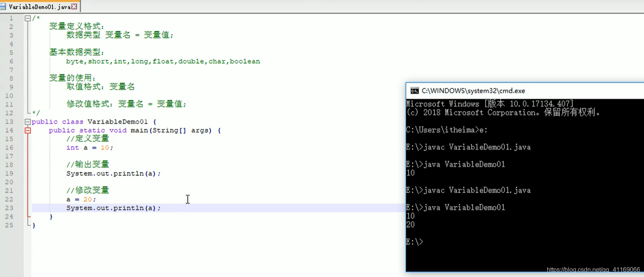Click the '变量的使用:' comment line

tap(72, 78)
